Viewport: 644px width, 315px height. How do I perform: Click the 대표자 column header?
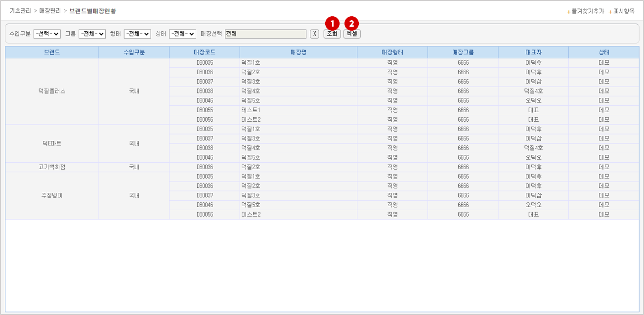pos(533,52)
